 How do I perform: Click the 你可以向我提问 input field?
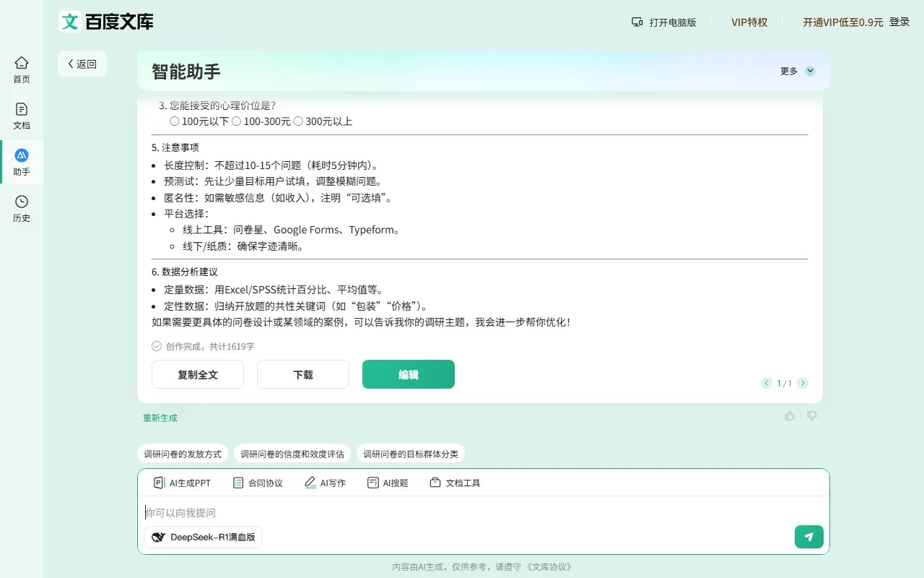point(462,512)
